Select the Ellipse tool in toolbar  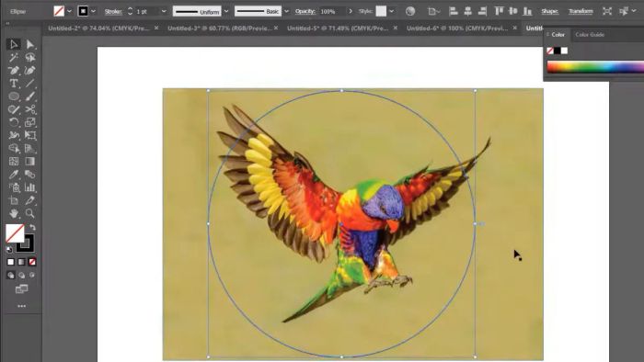pos(14,96)
